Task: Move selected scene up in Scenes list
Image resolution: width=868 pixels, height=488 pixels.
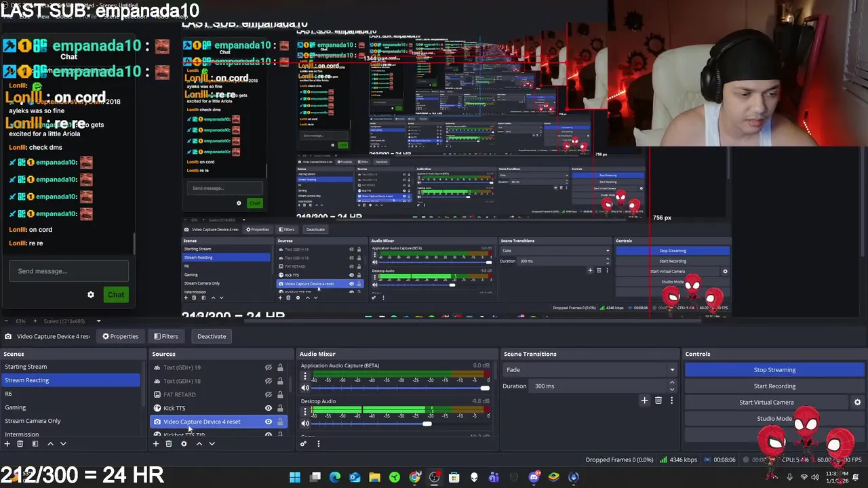Action: click(x=50, y=444)
